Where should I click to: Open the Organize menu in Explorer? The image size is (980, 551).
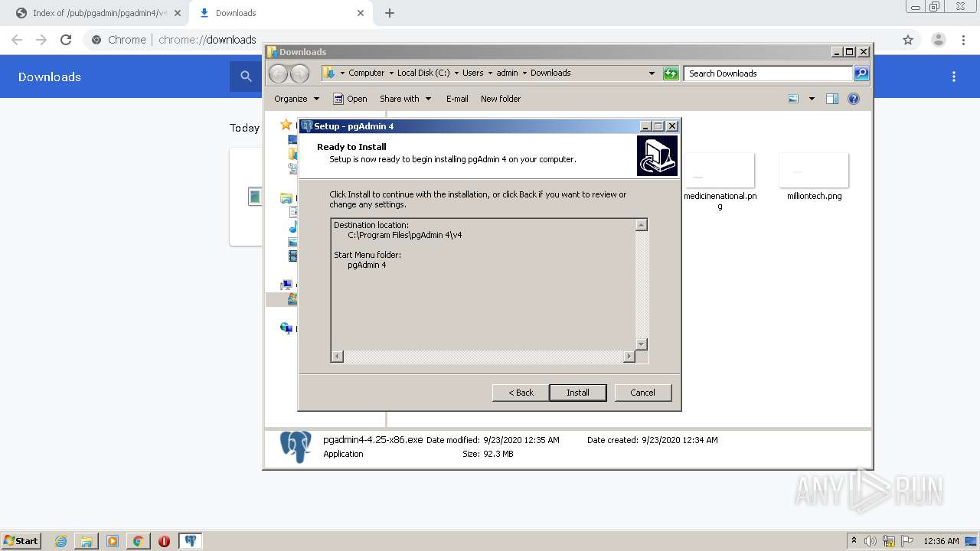coord(297,99)
